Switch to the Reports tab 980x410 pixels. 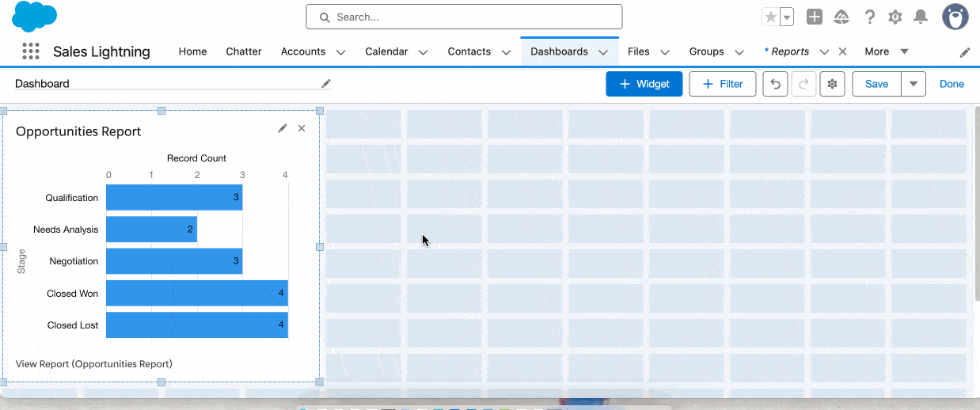point(787,51)
